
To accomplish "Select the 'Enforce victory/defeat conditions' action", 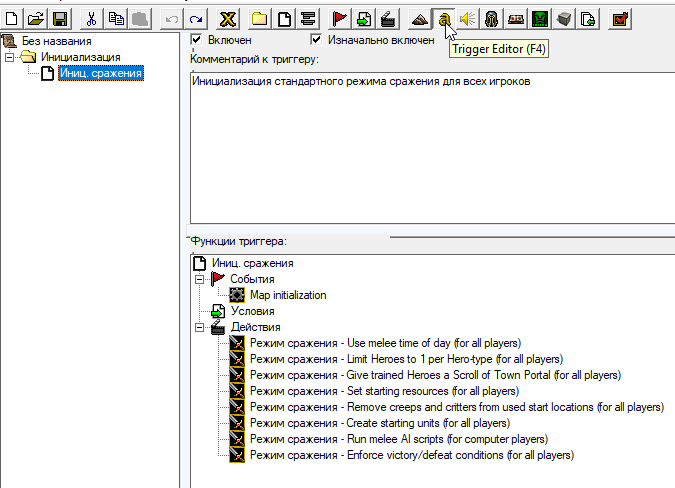I will click(x=412, y=455).
